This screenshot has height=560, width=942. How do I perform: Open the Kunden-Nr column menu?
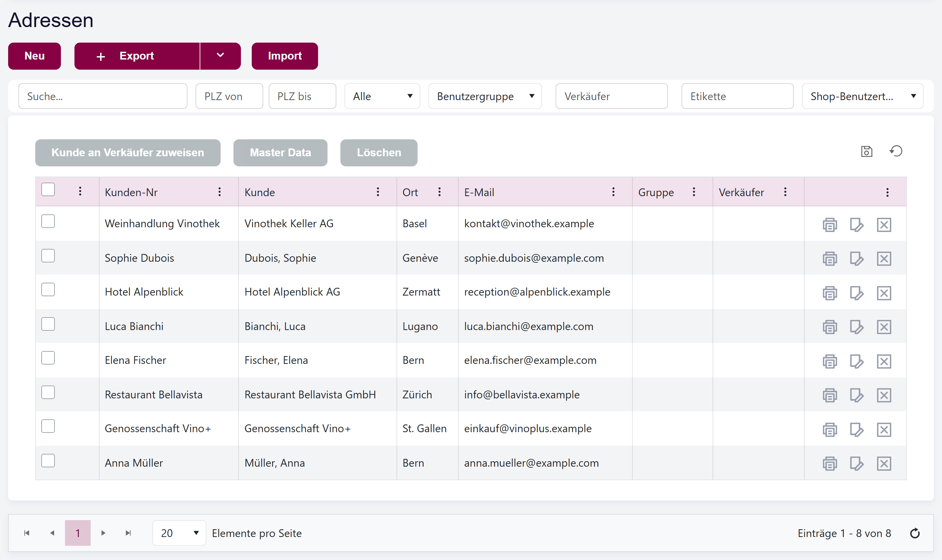[219, 192]
